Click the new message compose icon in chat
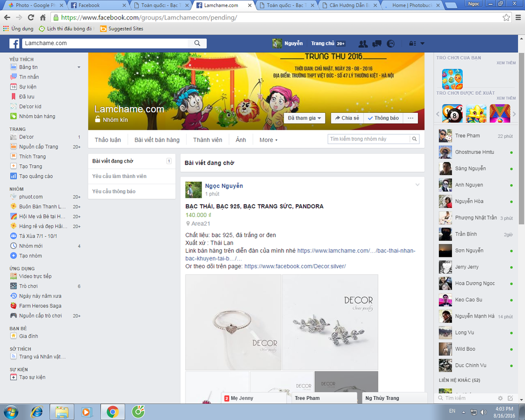This screenshot has width=525, height=420. (510, 398)
